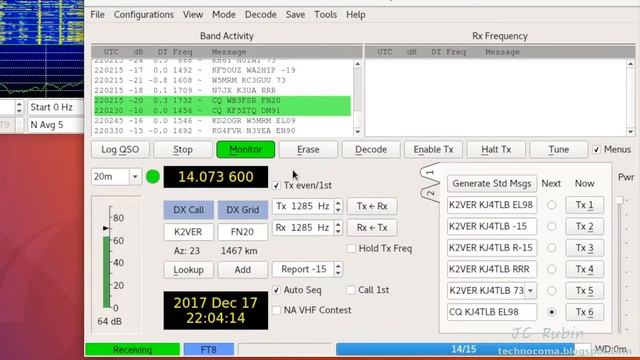Click the K2VER KJ4TLB R-15 message field
Viewport: 640px width, 360px height.
click(x=492, y=248)
